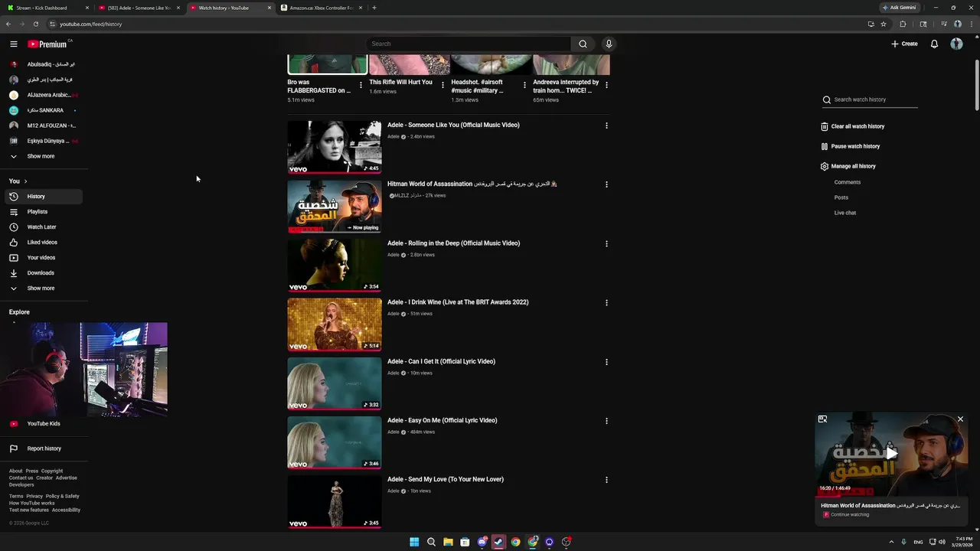980x551 pixels.
Task: Open Liked videos in the sidebar
Action: 44,243
